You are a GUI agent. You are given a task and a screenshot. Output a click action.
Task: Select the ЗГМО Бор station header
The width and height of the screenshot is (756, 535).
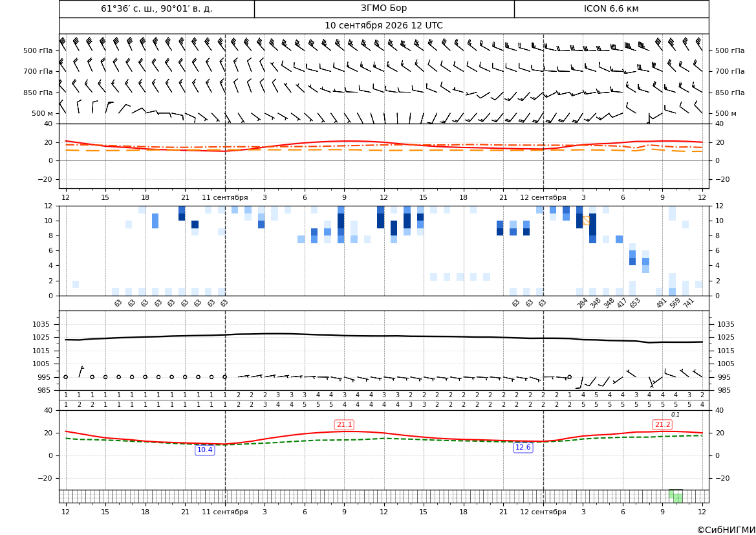[383, 8]
